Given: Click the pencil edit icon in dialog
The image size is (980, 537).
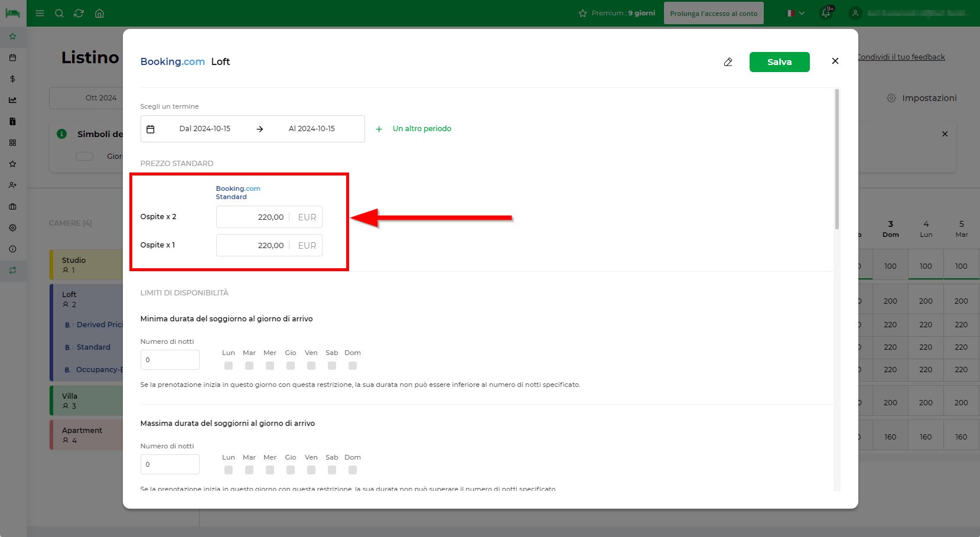Looking at the screenshot, I should tap(728, 62).
